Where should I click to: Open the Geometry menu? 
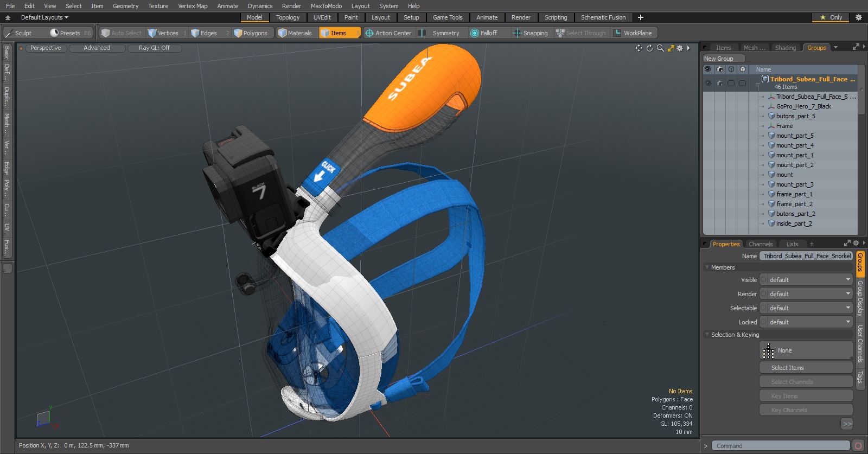pos(125,6)
